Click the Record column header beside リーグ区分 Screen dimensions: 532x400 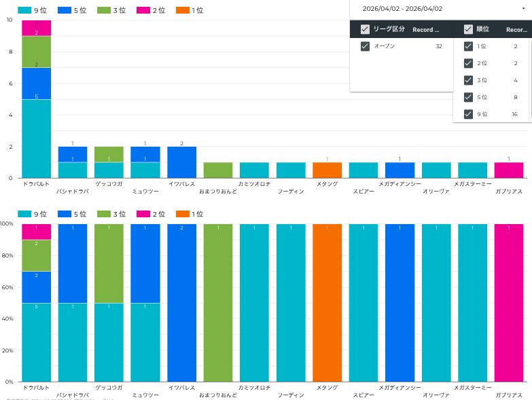click(426, 30)
